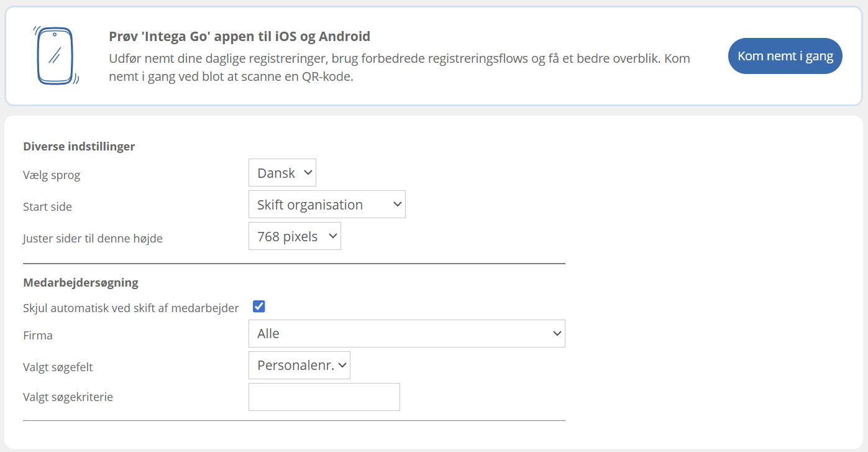Click the 'Skjul automatisk ved skift' label text
This screenshot has width=868, height=452.
(x=130, y=308)
